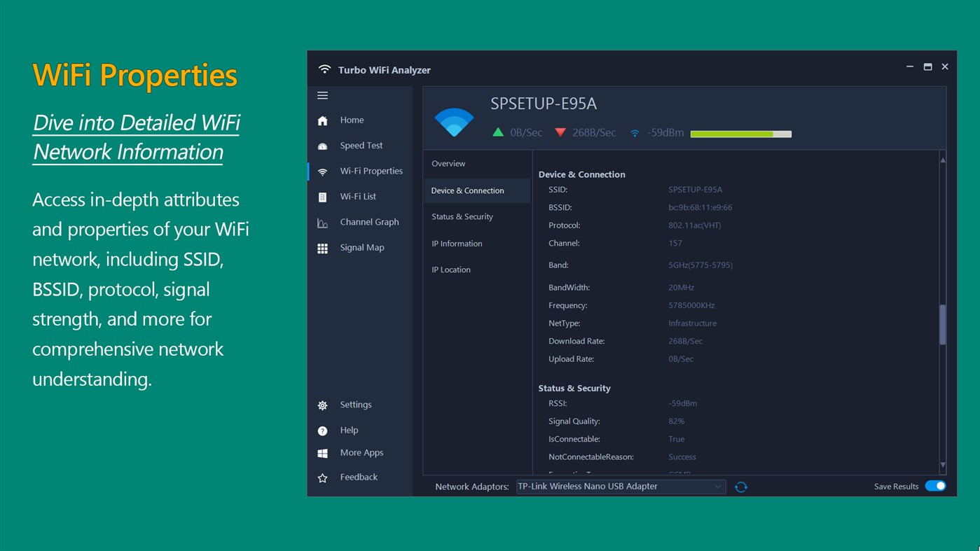The image size is (980, 551).
Task: Collapse the hamburger menu
Action: click(x=322, y=95)
